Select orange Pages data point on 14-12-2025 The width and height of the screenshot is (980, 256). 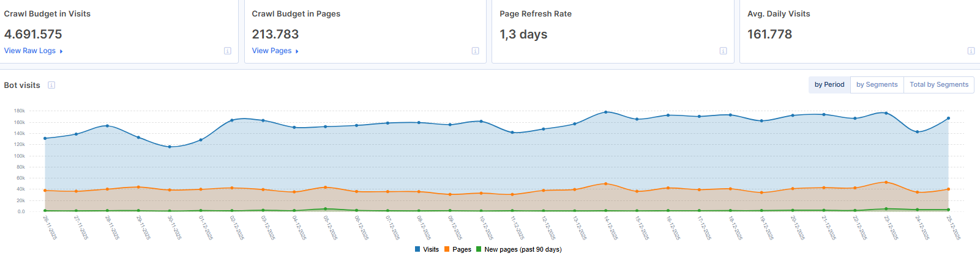click(605, 183)
